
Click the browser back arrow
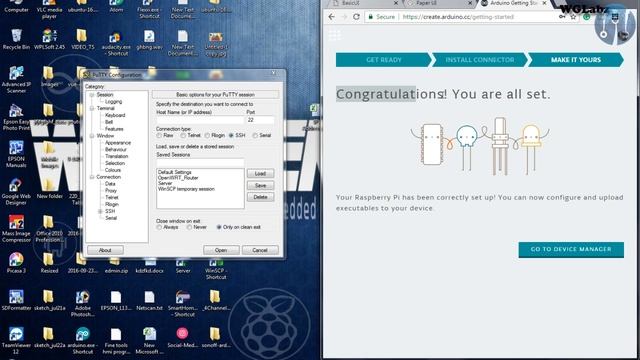coord(331,17)
